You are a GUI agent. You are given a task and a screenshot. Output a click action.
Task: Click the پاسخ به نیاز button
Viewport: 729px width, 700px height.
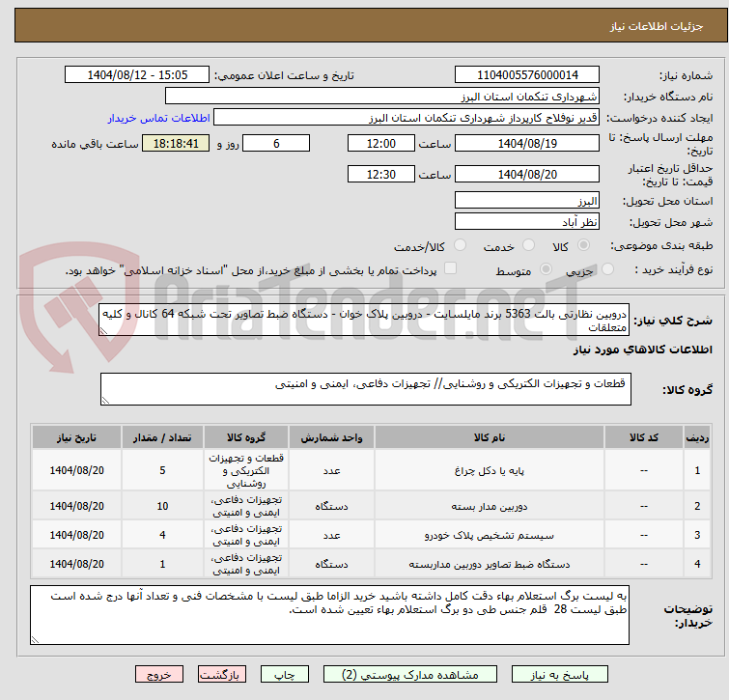559,675
